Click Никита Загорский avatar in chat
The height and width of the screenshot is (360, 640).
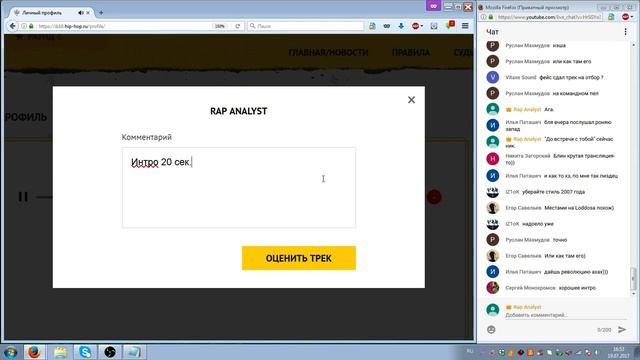[493, 159]
